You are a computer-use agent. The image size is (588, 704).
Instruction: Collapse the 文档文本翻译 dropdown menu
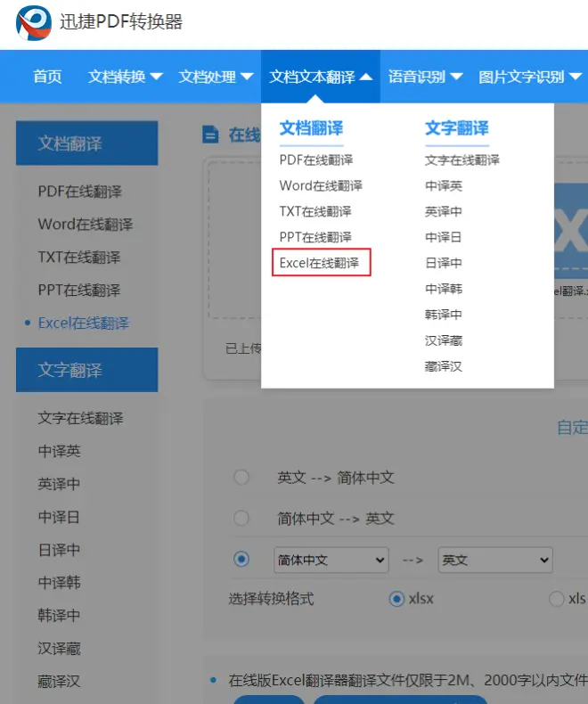pyautogui.click(x=321, y=77)
